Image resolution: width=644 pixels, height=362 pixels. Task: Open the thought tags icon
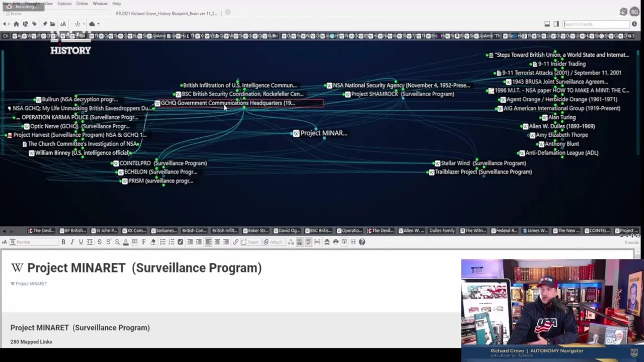click(x=34, y=24)
